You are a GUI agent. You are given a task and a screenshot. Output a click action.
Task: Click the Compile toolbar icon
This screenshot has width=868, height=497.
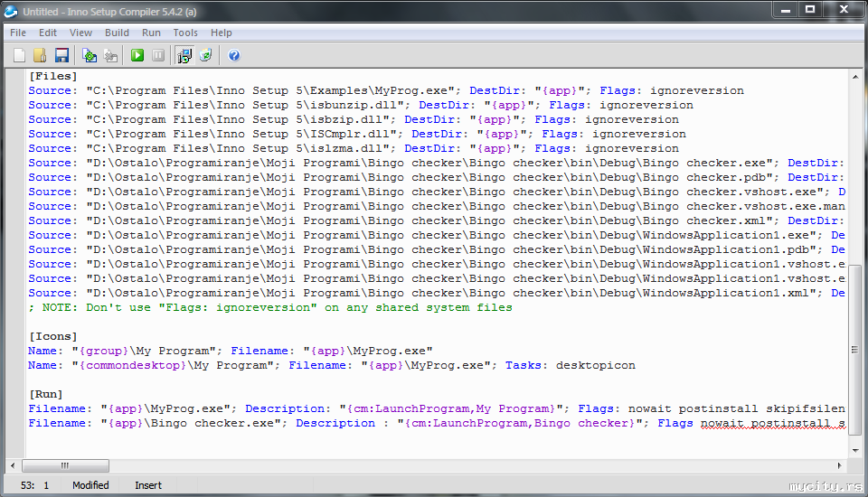coord(90,56)
